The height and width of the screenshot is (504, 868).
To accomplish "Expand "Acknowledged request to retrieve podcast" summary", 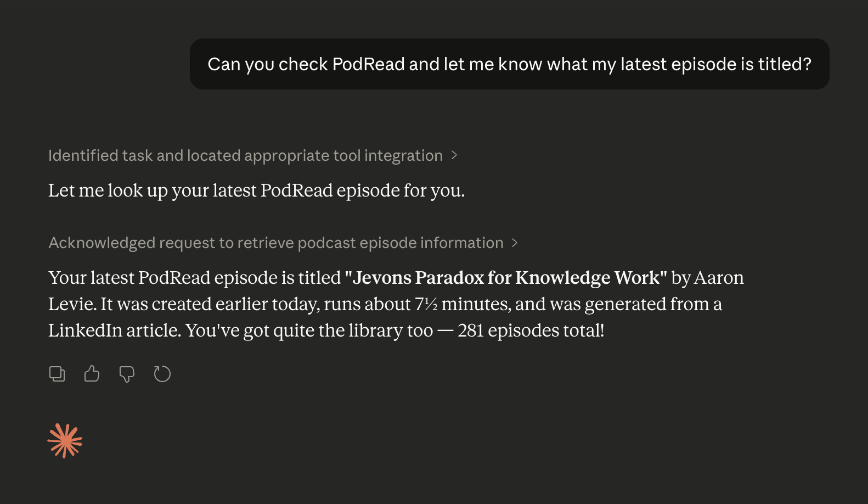I will click(x=275, y=243).
